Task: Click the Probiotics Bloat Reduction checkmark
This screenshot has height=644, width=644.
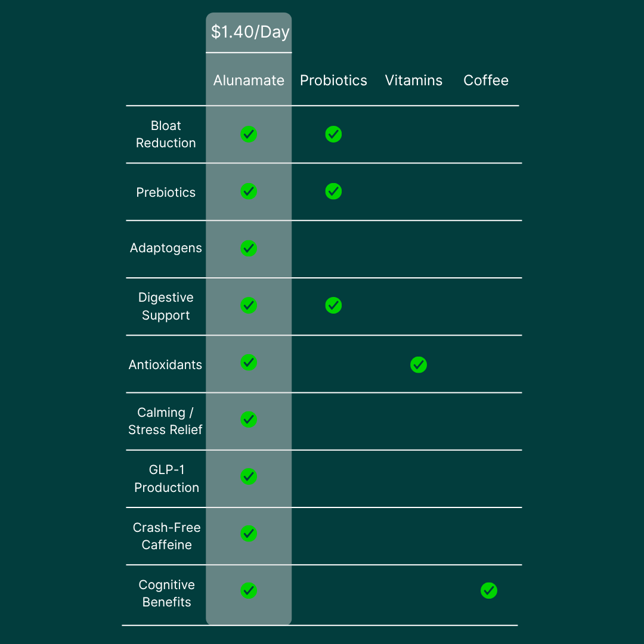Action: [x=333, y=134]
